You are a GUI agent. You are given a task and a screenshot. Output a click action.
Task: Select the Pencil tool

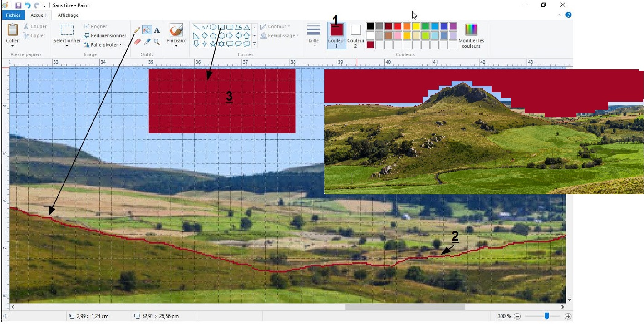point(137,30)
